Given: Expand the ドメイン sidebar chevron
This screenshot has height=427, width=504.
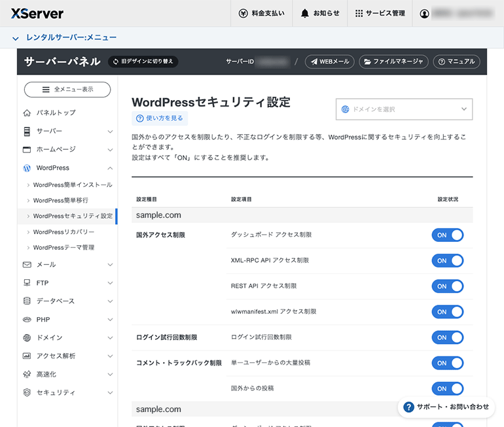Looking at the screenshot, I should 110,338.
